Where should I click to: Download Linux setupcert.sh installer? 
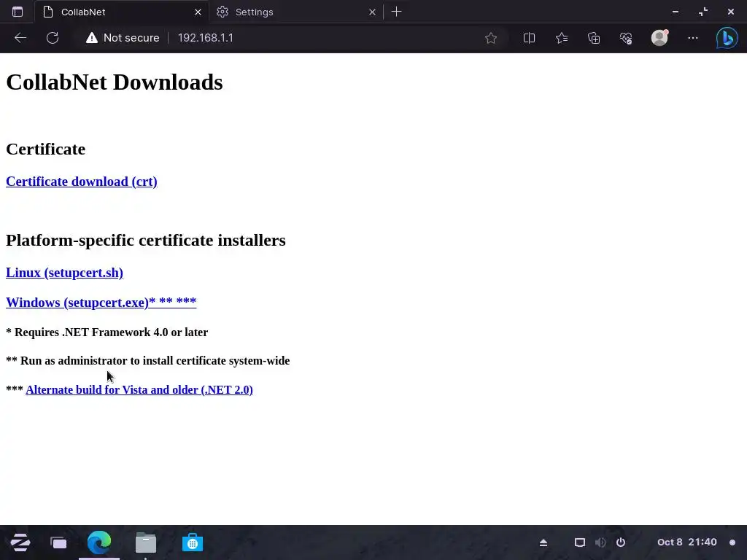pyautogui.click(x=64, y=273)
